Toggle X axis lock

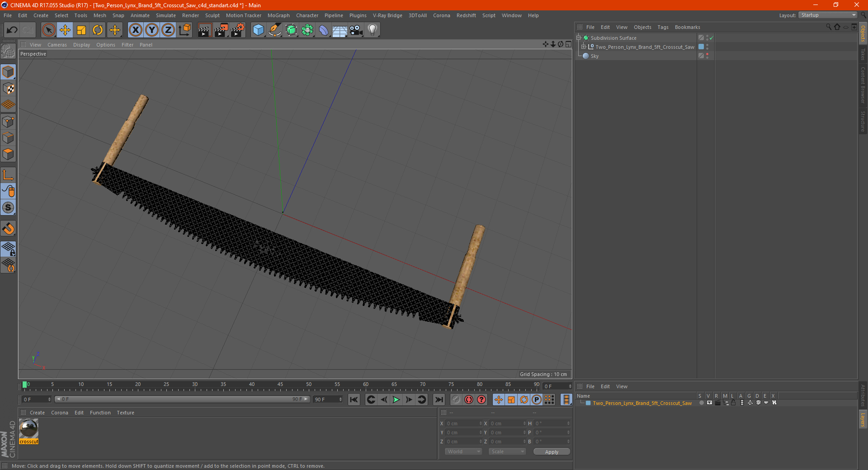[135, 30]
